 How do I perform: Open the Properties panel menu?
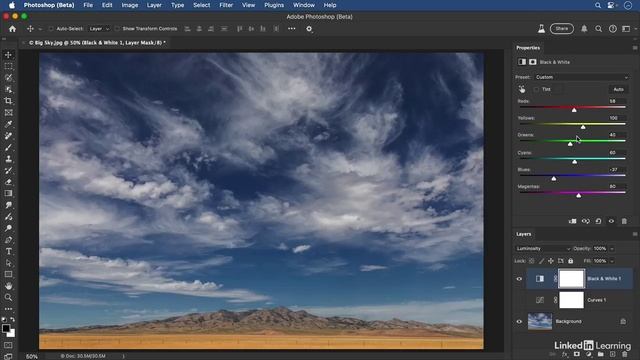tap(635, 48)
